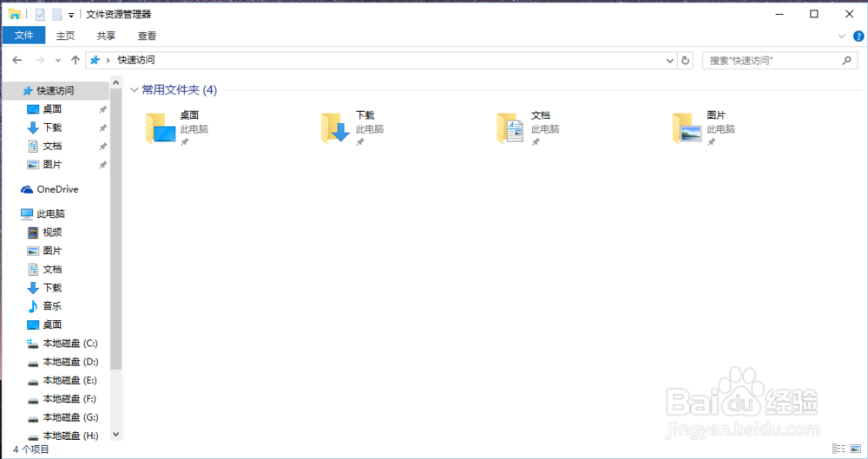Select 此电脑 in the navigation pane

pos(50,213)
